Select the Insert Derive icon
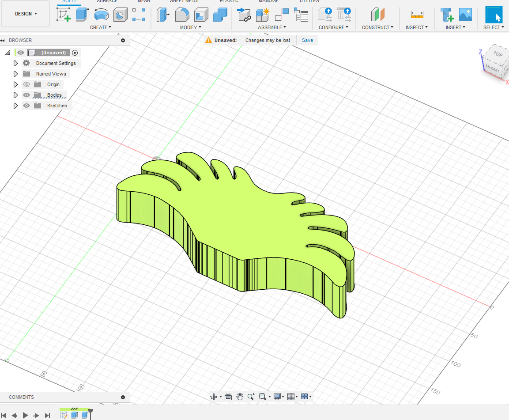The width and height of the screenshot is (509, 420). tap(447, 15)
